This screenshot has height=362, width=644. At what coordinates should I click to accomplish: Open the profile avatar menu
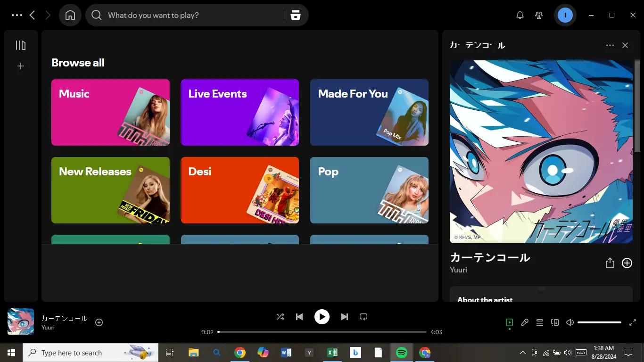click(x=565, y=15)
